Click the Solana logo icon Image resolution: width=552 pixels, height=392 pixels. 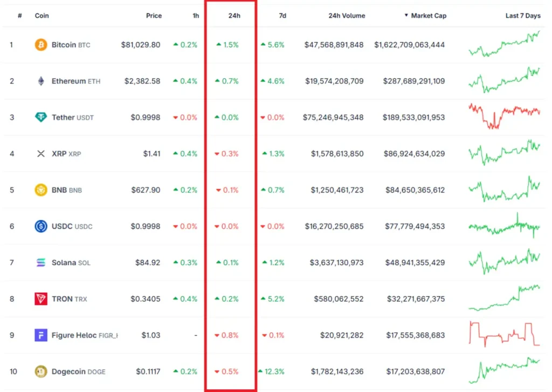click(x=41, y=263)
